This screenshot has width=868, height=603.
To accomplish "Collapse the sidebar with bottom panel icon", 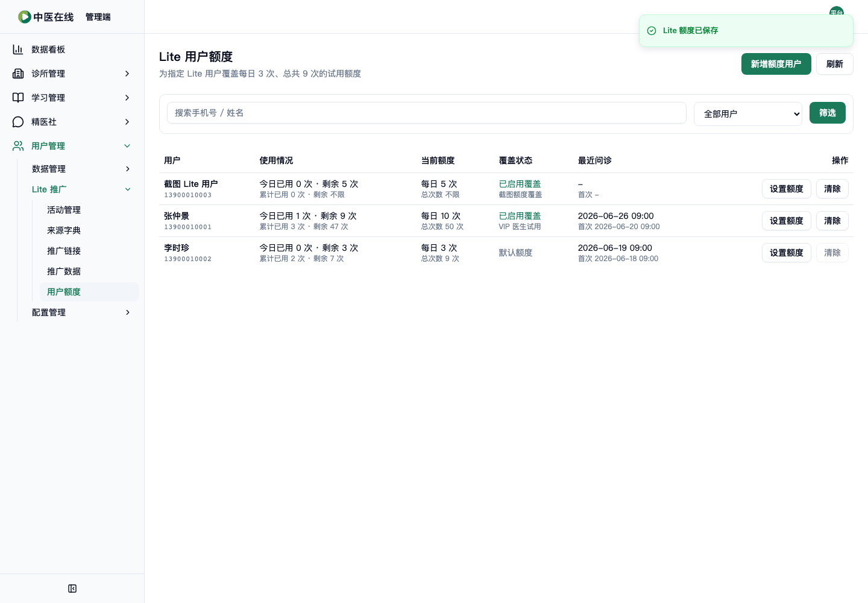I will click(72, 589).
